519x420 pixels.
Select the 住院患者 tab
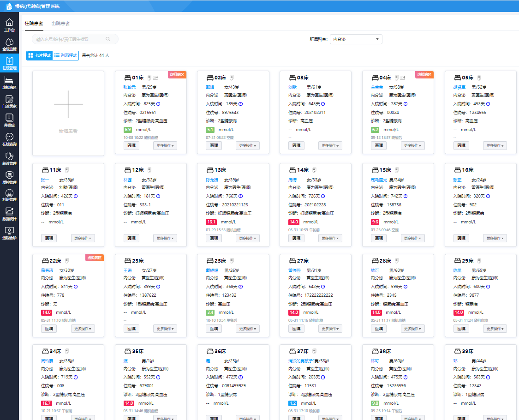[34, 24]
